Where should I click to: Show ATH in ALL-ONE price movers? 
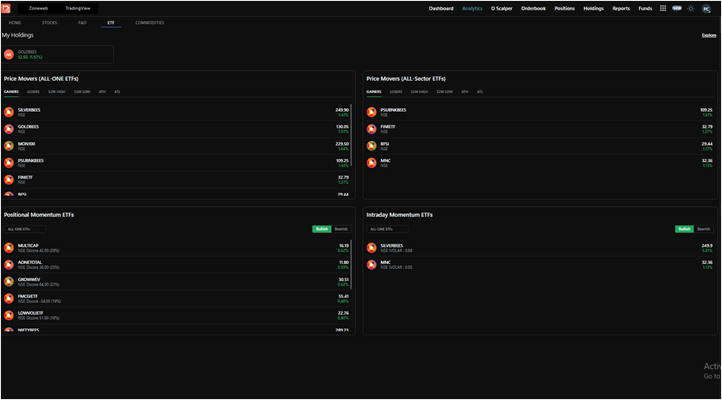tap(102, 92)
